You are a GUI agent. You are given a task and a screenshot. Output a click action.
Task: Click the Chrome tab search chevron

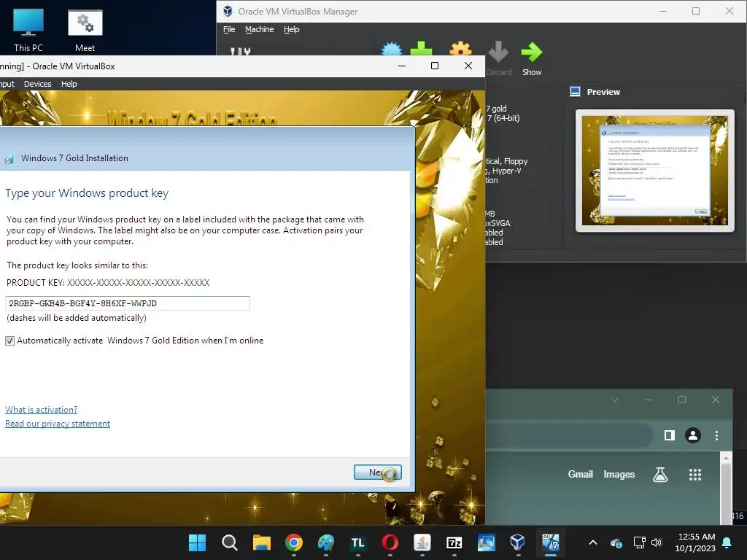615,400
